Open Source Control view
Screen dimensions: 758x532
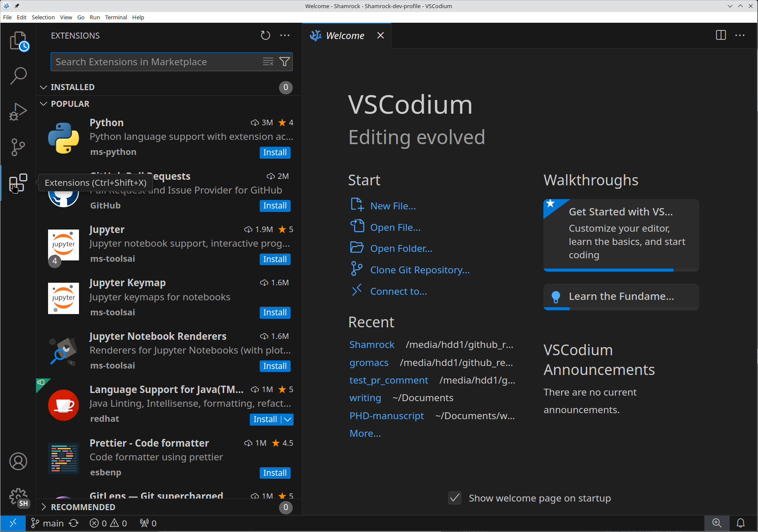[x=18, y=147]
